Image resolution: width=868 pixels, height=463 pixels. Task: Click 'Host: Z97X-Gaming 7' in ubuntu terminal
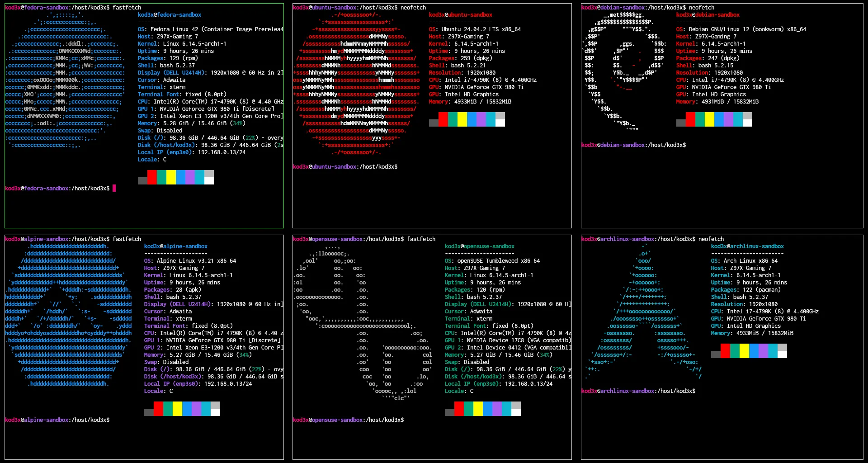pyautogui.click(x=459, y=37)
